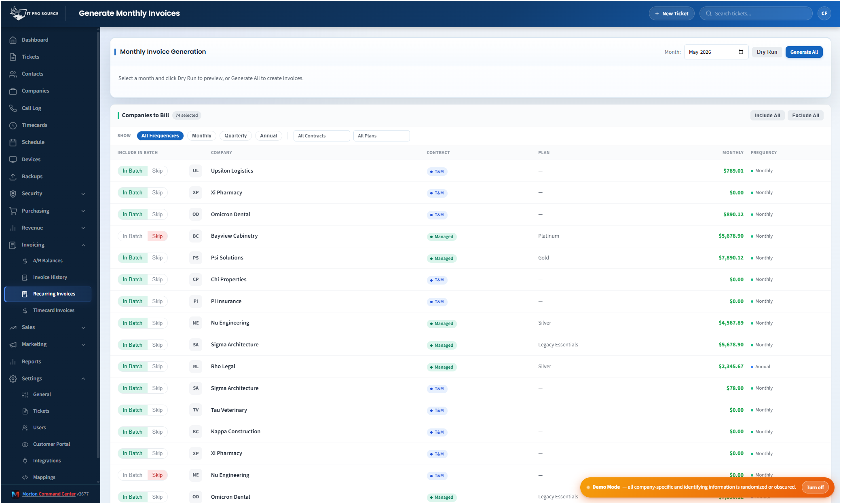This screenshot has height=504, width=841.
Task: Expand the Marketing menu chevron
Action: pos(83,345)
